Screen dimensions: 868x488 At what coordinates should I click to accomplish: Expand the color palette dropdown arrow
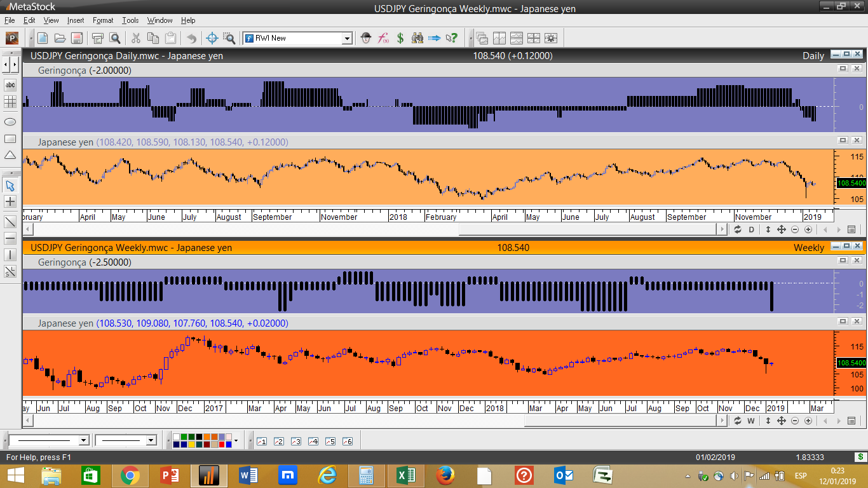pyautogui.click(x=236, y=440)
